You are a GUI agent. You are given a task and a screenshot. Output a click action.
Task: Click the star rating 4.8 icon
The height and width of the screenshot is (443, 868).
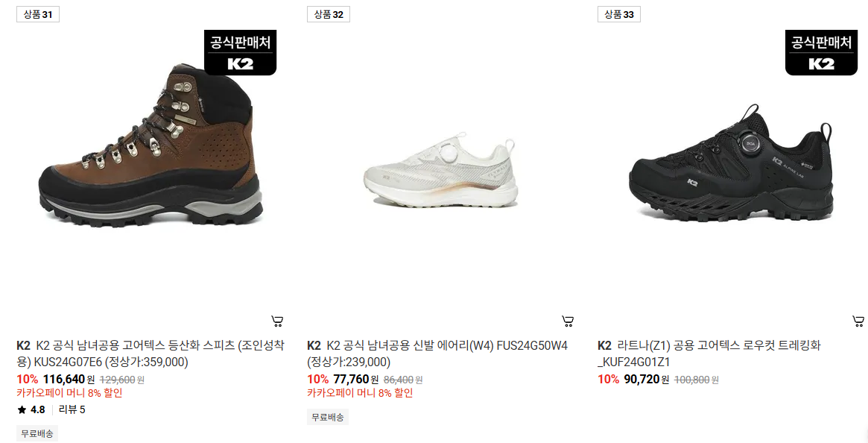pyautogui.click(x=22, y=409)
